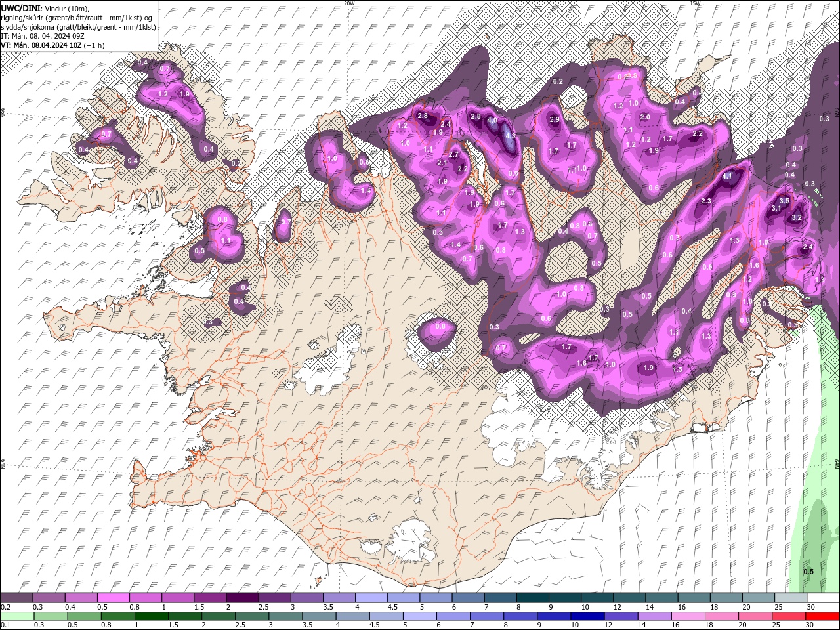
Task: Click the 0.5 value in the green rain area
Action: 808,572
